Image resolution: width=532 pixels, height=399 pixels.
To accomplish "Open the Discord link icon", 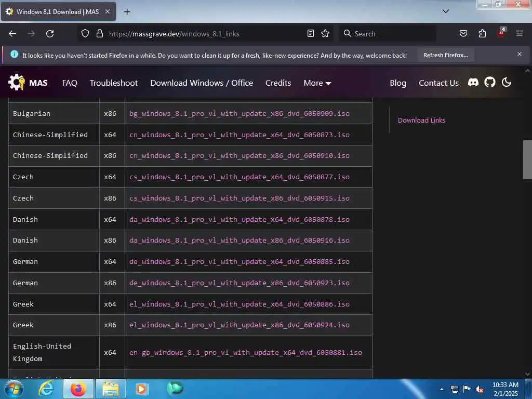I will (473, 83).
